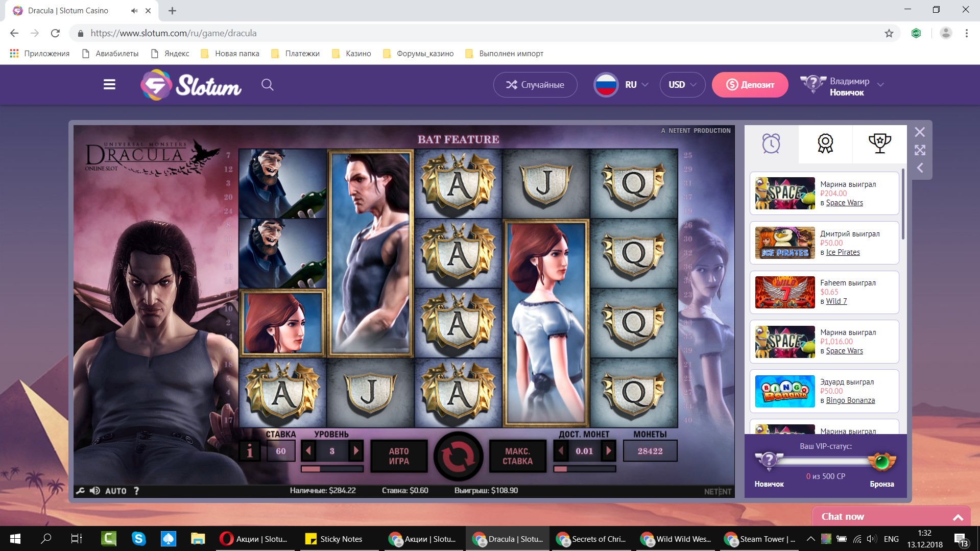Viewport: 980px width, 551px height.
Task: Click the browser back arrow
Action: click(x=14, y=33)
